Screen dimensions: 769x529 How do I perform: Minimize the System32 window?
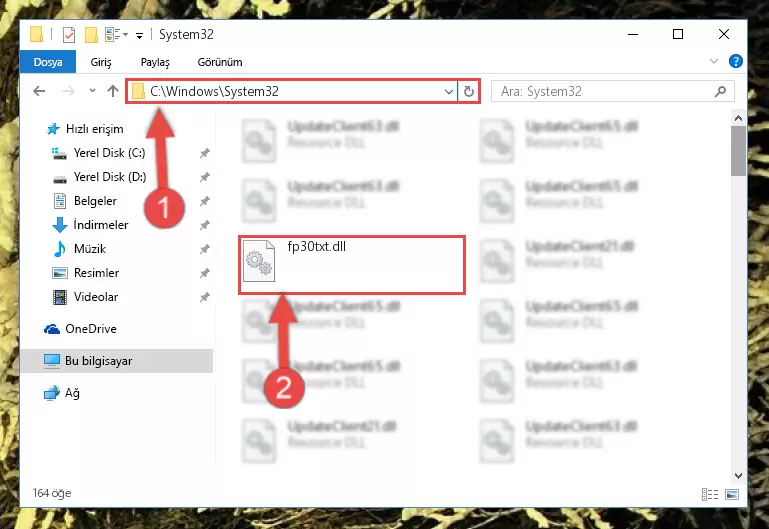[x=633, y=34]
